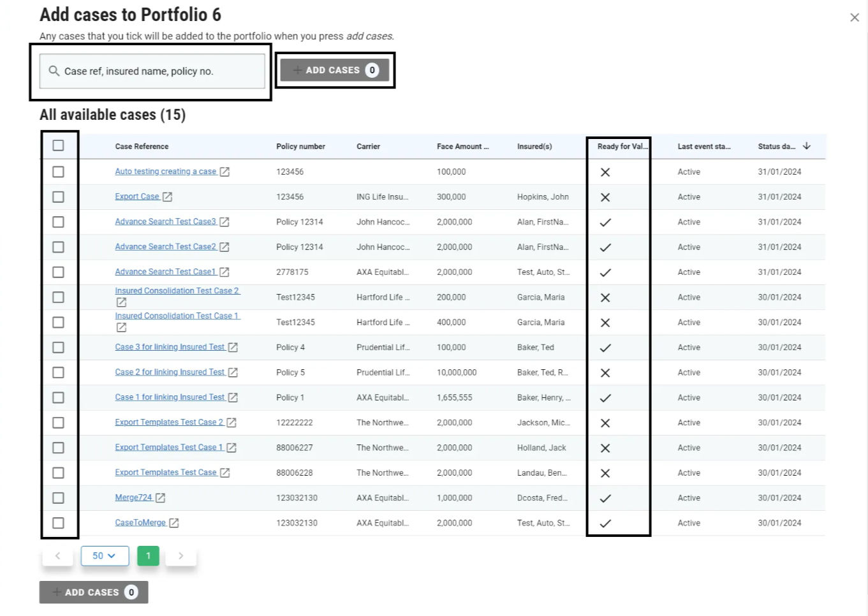Select page 1 in pagination
This screenshot has height=616, width=868.
[x=149, y=556]
